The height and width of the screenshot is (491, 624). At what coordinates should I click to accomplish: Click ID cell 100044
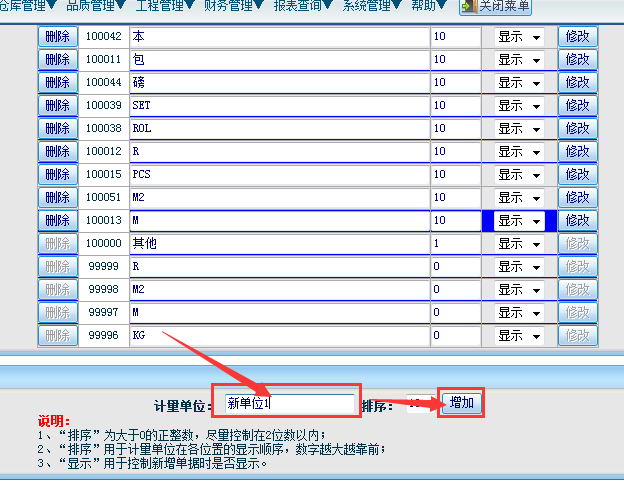pos(103,82)
